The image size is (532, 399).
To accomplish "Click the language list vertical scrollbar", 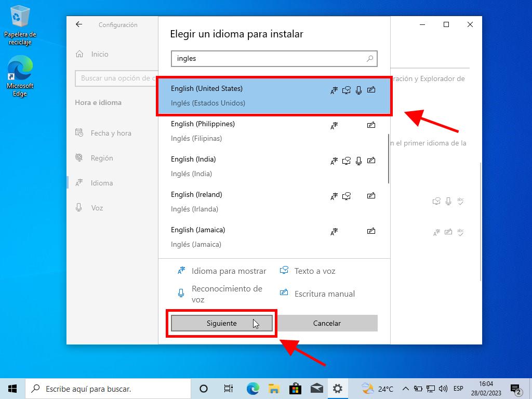I will [x=388, y=158].
